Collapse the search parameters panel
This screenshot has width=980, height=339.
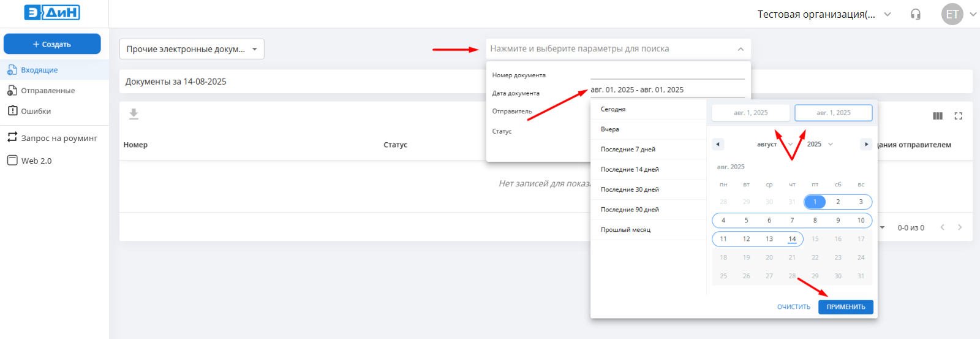pos(741,49)
